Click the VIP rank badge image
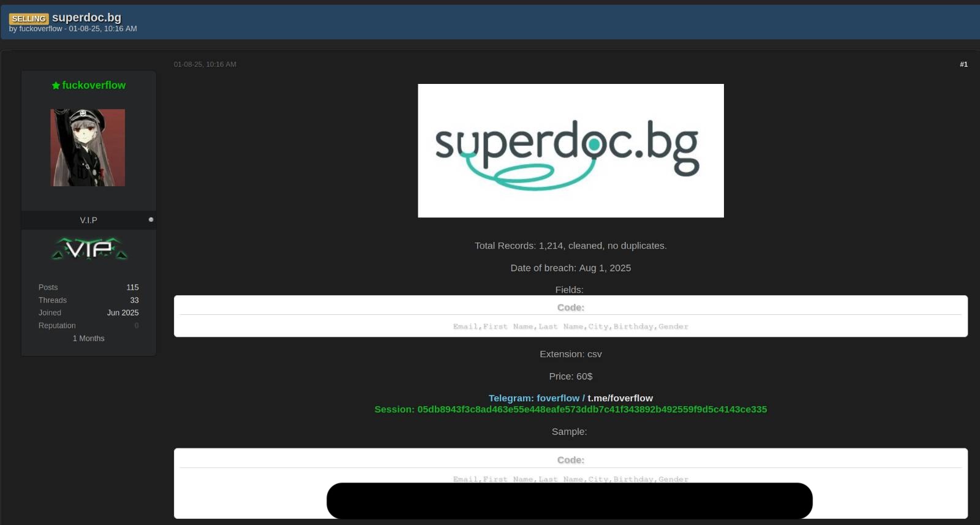 tap(89, 249)
